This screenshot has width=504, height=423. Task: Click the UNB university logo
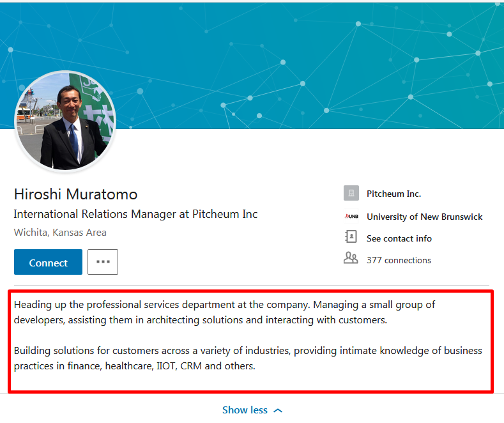[x=351, y=217]
